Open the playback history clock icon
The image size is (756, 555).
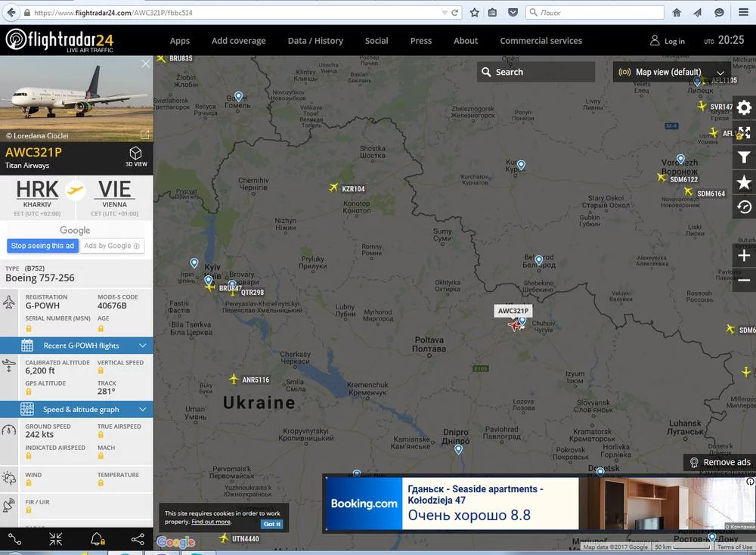(x=744, y=207)
